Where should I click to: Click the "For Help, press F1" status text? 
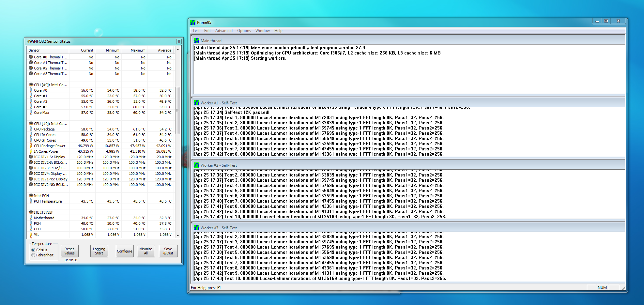[x=206, y=288]
